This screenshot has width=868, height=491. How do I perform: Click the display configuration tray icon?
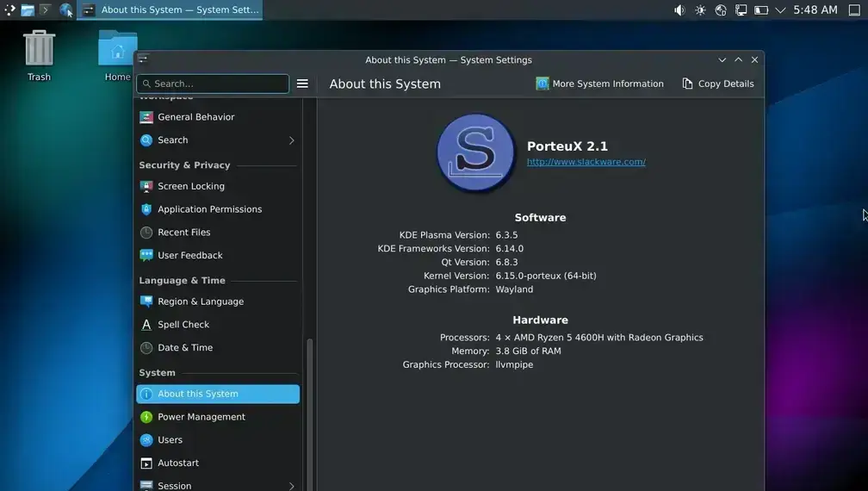pyautogui.click(x=741, y=10)
